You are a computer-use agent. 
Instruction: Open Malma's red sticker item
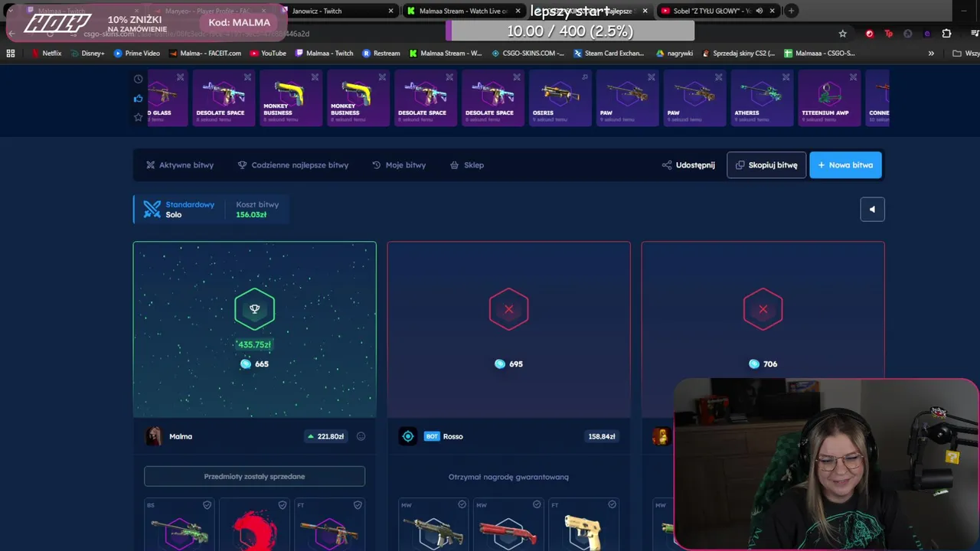click(x=254, y=525)
